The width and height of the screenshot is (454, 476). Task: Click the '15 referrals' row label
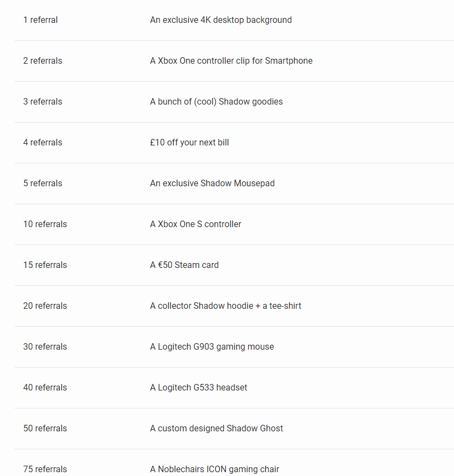click(45, 265)
